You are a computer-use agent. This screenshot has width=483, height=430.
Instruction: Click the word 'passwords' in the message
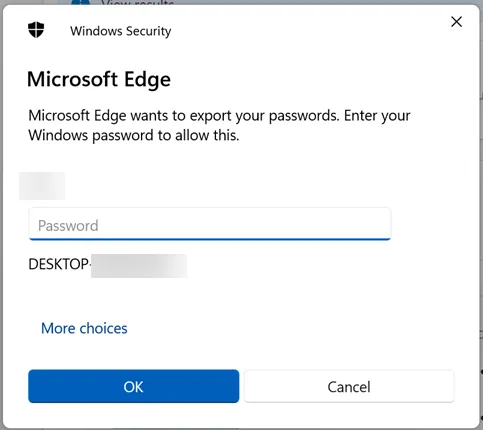304,116
